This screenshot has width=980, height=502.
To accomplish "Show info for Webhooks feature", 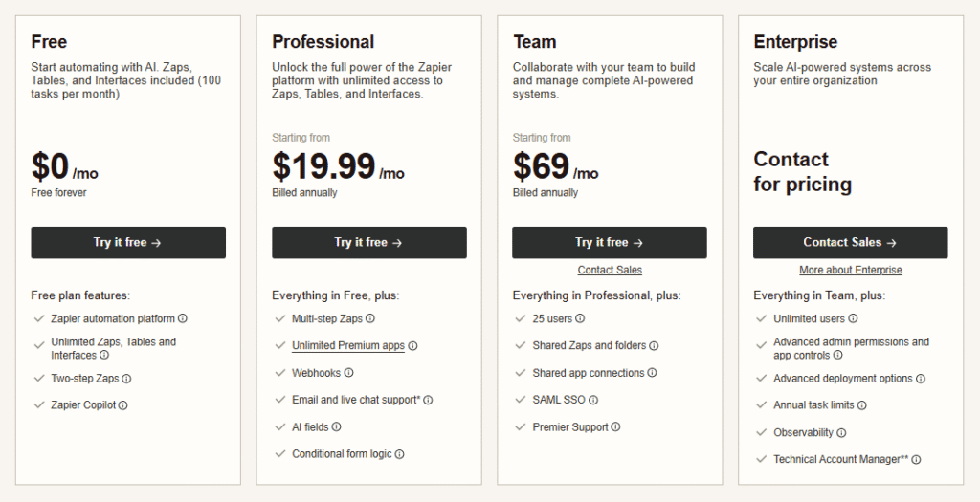I will pos(349,373).
